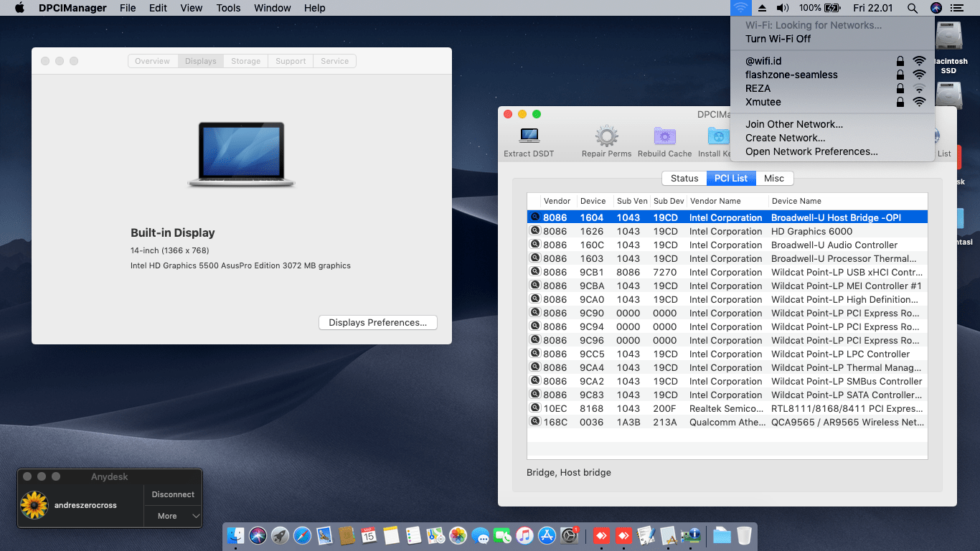Open Safari compass icon in Dock
980x551 pixels.
[x=302, y=535]
